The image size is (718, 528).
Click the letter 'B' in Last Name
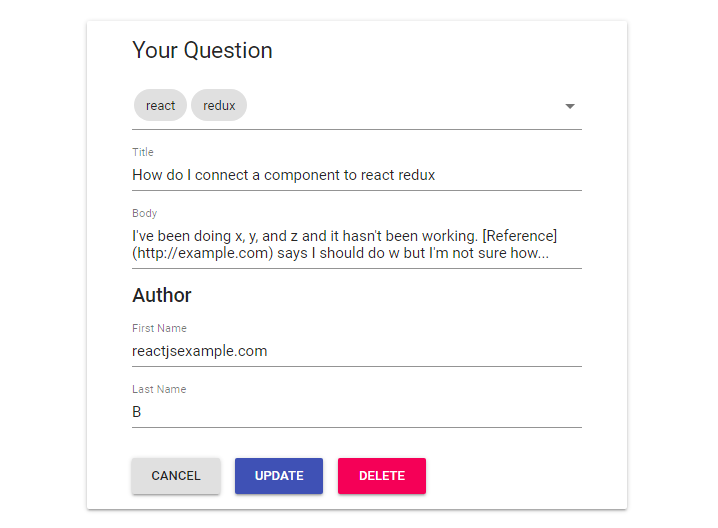click(137, 412)
